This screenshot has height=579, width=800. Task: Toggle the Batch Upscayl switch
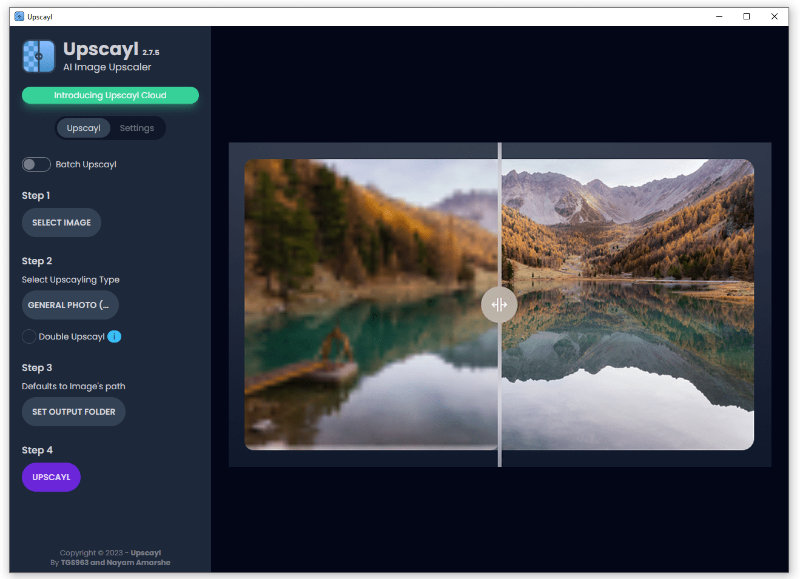click(36, 164)
